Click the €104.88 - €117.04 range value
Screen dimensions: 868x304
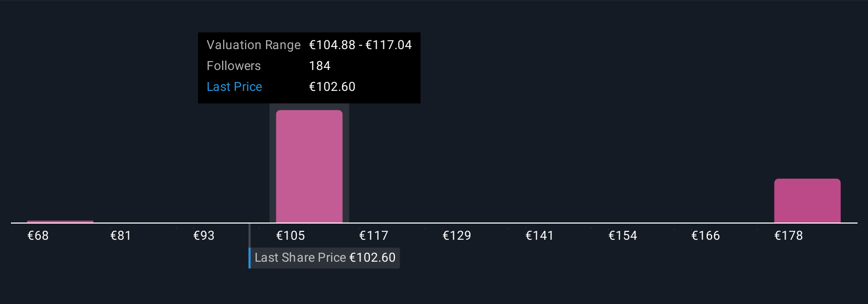(x=360, y=45)
